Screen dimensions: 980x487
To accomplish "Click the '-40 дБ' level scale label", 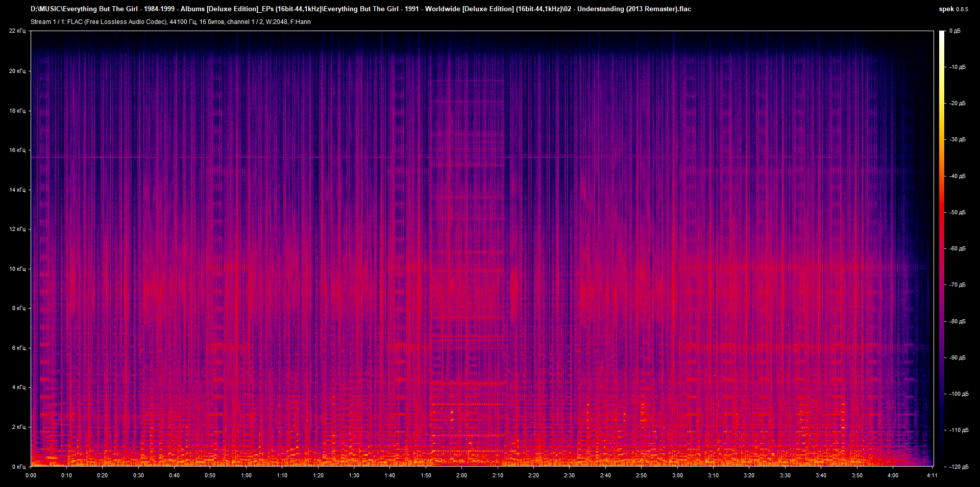I will tap(957, 176).
